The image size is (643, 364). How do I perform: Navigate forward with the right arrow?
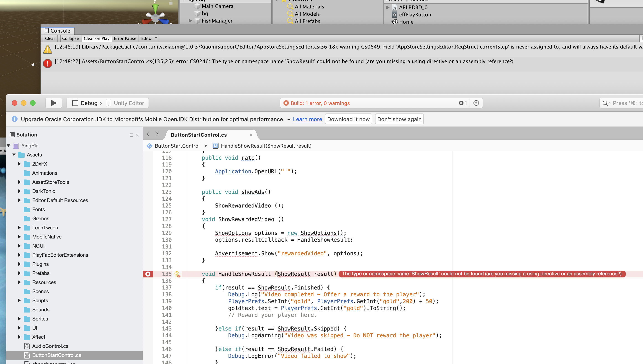[x=157, y=134]
